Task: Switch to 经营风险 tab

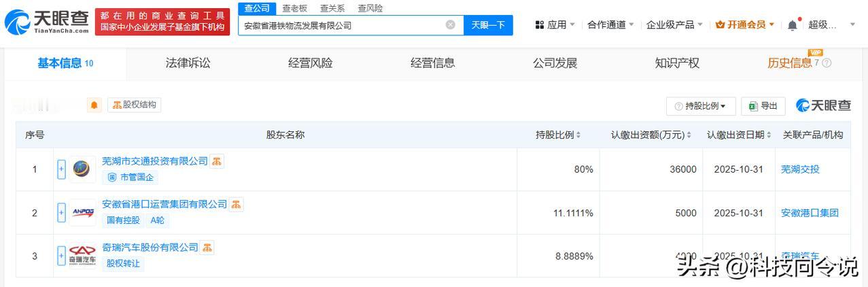Action: pyautogui.click(x=311, y=63)
